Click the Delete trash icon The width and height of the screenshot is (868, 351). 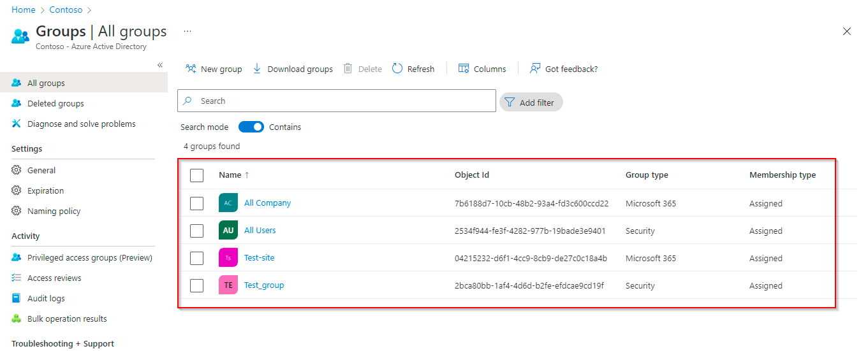point(348,68)
